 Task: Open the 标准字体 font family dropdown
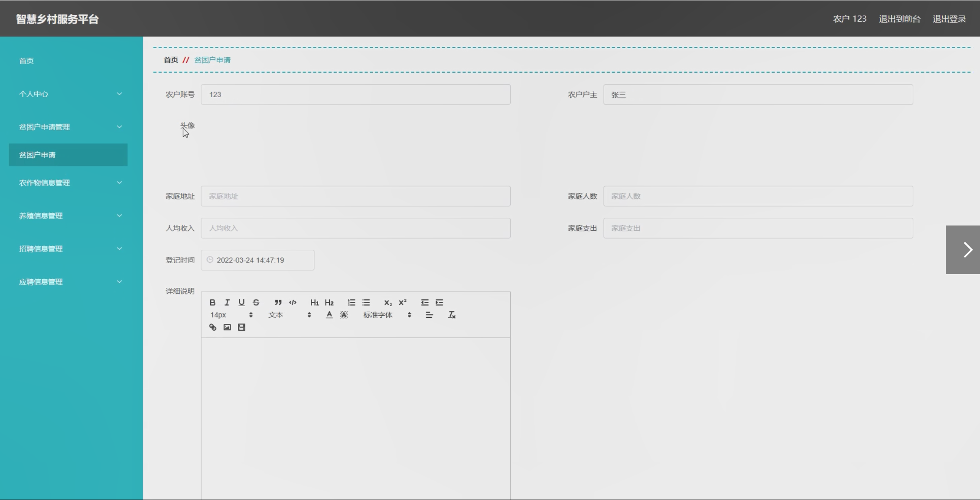[x=387, y=315]
